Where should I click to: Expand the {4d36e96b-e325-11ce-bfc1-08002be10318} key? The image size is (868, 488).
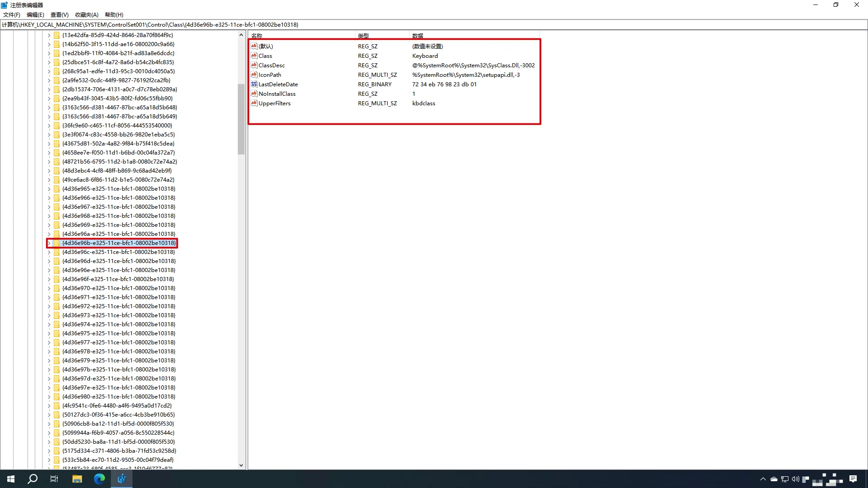[49, 243]
